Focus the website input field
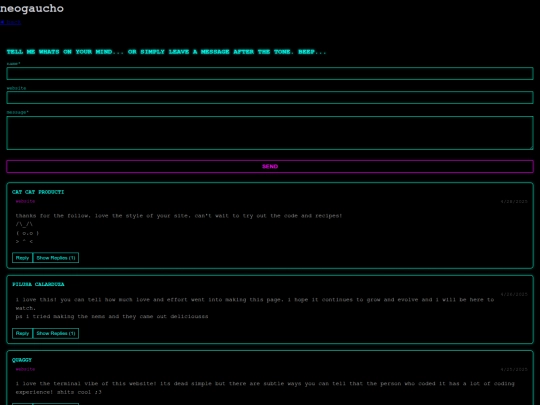Image resolution: width=540 pixels, height=405 pixels. (x=270, y=97)
